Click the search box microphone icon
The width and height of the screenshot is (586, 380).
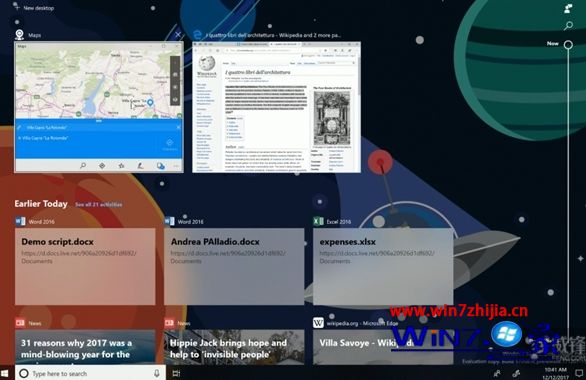(x=157, y=373)
